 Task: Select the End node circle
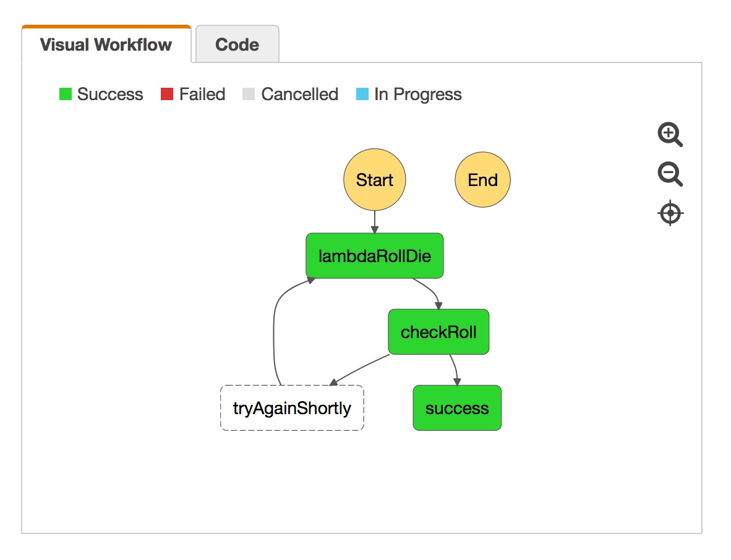point(482,180)
